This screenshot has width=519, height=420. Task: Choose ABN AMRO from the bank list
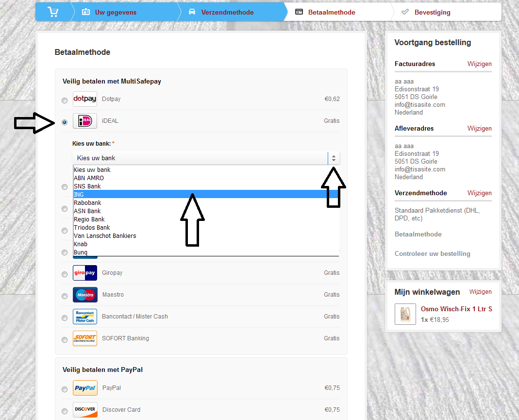click(206, 178)
